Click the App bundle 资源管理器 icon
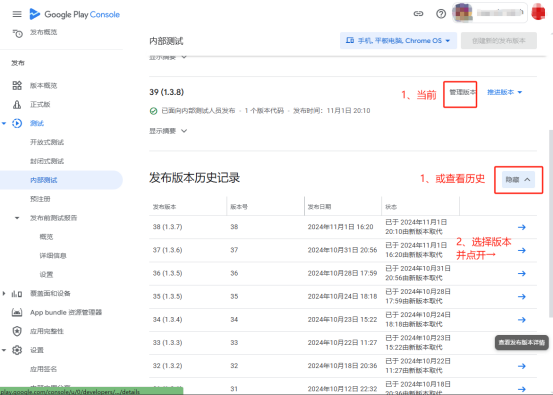 pos(17,312)
